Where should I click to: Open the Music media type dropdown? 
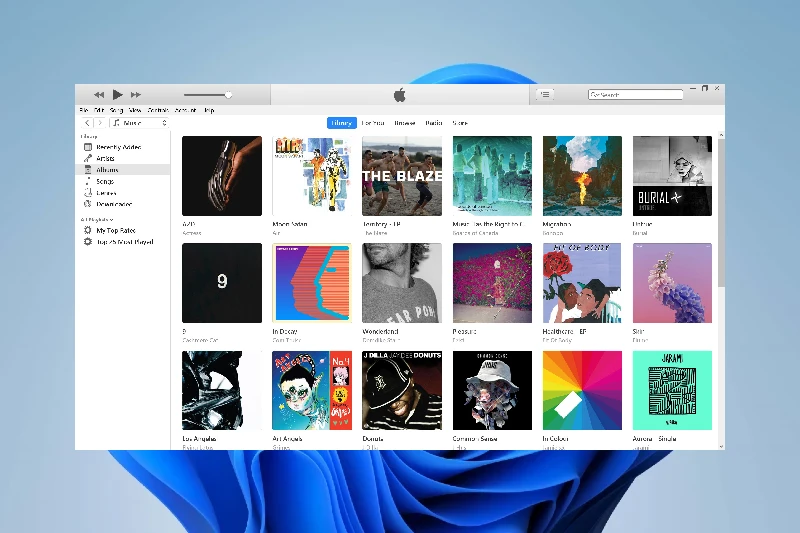point(140,123)
